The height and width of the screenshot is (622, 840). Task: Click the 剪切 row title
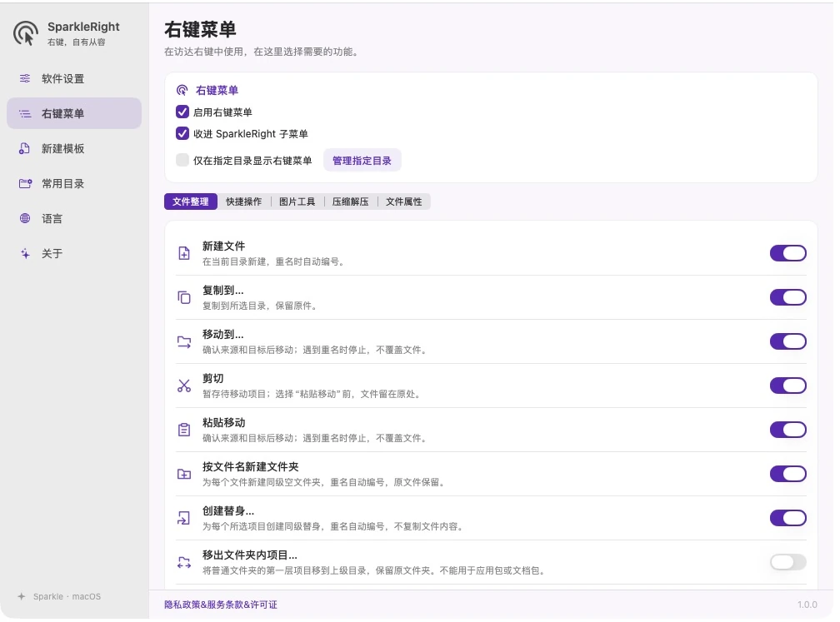[x=213, y=378]
